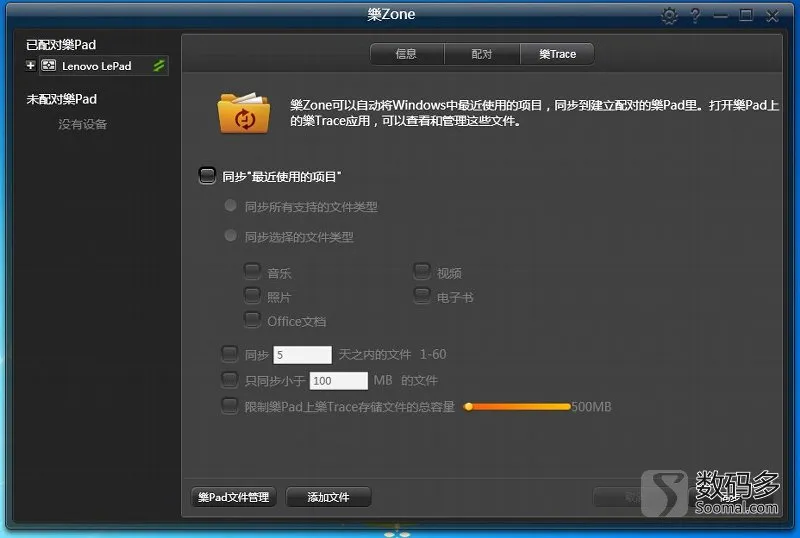Check the 视频 file type box
This screenshot has height=538, width=800.
[x=421, y=271]
